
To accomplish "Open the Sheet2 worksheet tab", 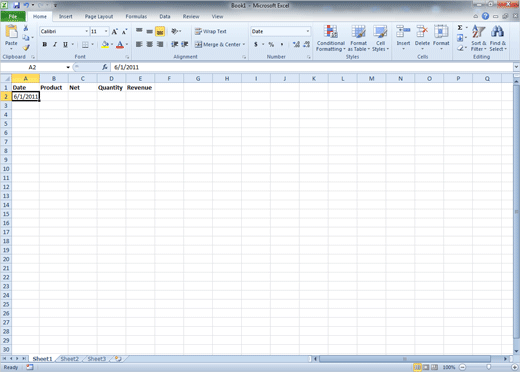I will (69, 359).
